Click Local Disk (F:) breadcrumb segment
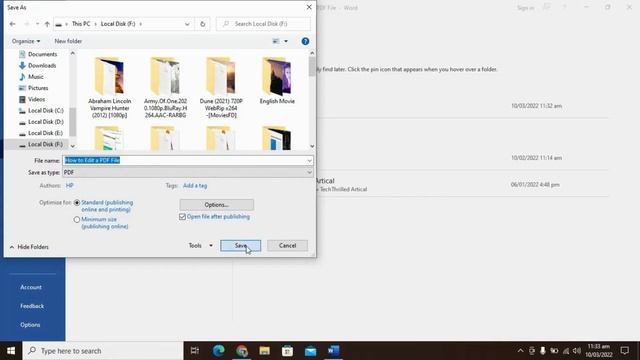640x360 pixels. tap(118, 24)
